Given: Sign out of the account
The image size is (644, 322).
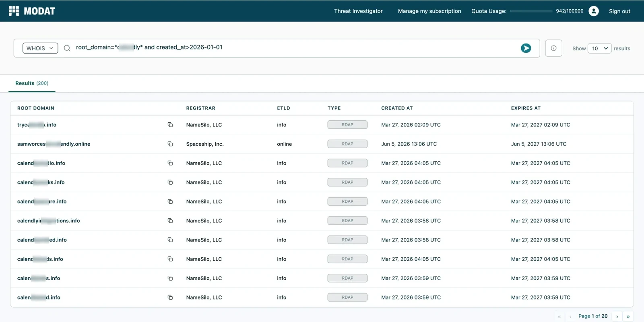Looking at the screenshot, I should point(619,11).
